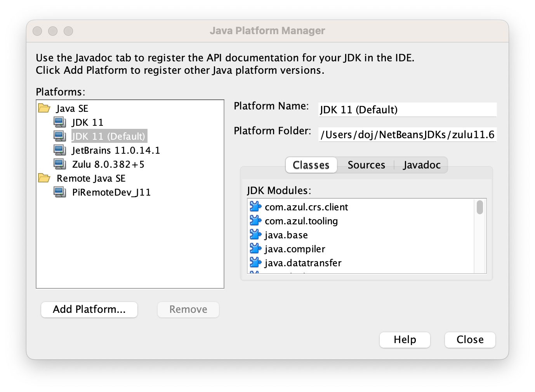This screenshot has width=535, height=392.
Task: Close the Java Platform Manager dialog
Action: (469, 340)
